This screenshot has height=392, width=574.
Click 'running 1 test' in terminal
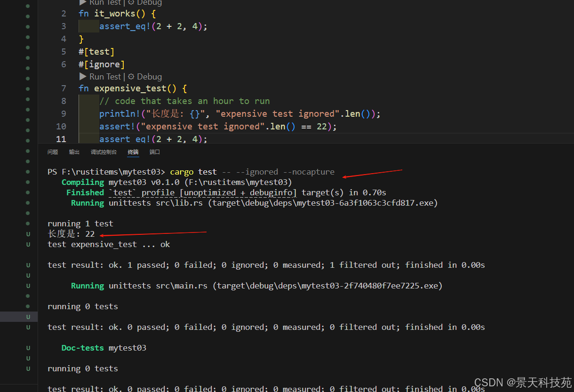(x=80, y=224)
